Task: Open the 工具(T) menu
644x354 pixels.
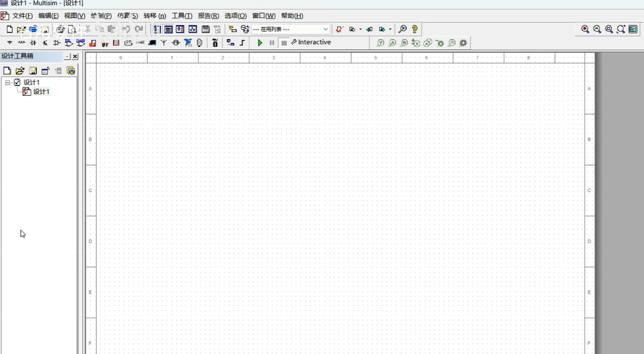Action: pos(182,16)
